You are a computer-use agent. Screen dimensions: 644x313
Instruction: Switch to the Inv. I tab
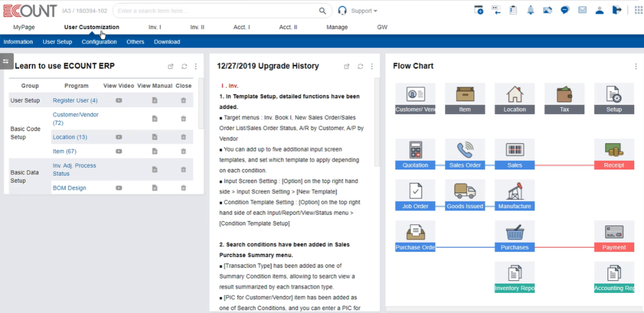155,27
